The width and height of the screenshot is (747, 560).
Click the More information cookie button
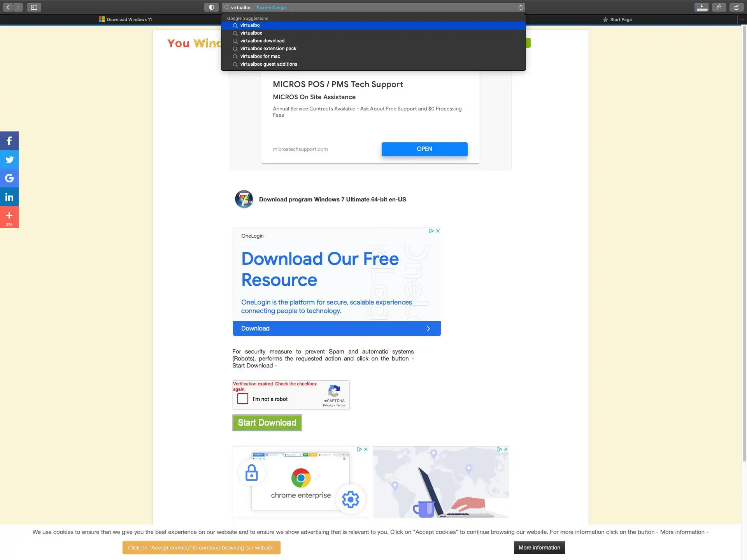click(x=539, y=548)
